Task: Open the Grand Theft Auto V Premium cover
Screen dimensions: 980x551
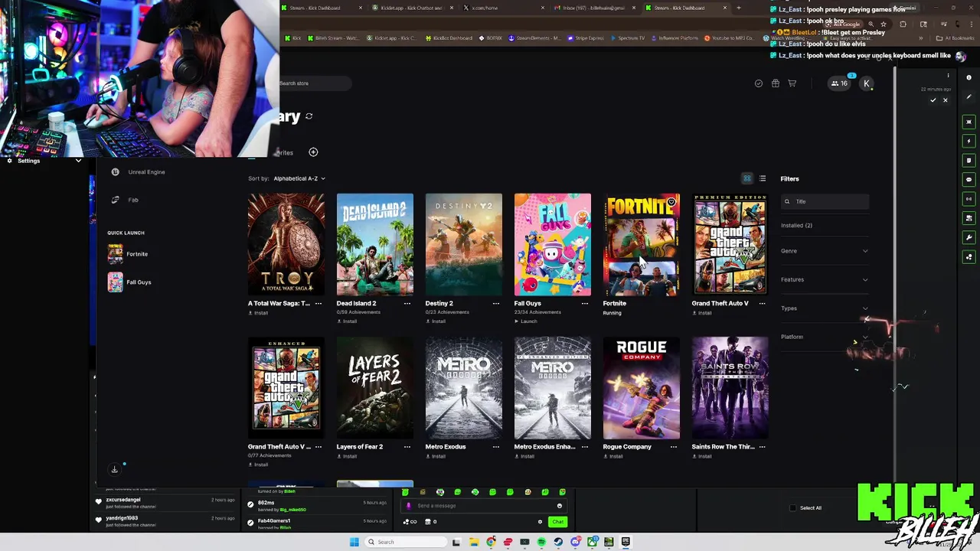Action: click(730, 244)
